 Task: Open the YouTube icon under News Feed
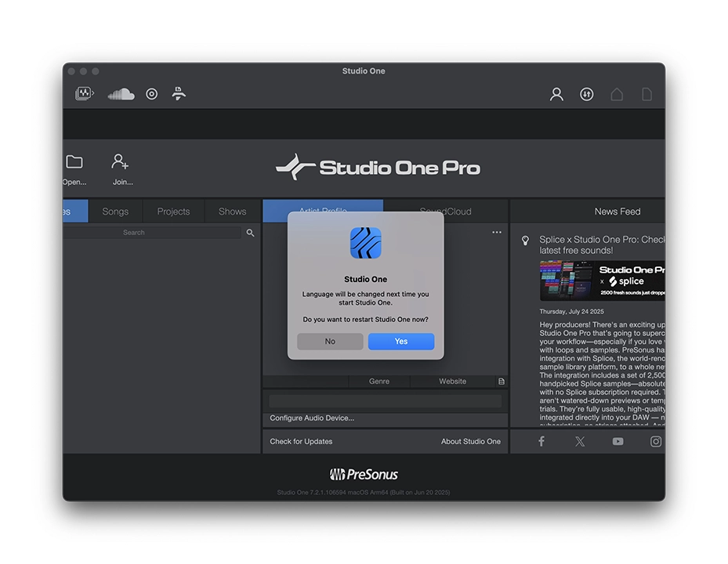[618, 441]
